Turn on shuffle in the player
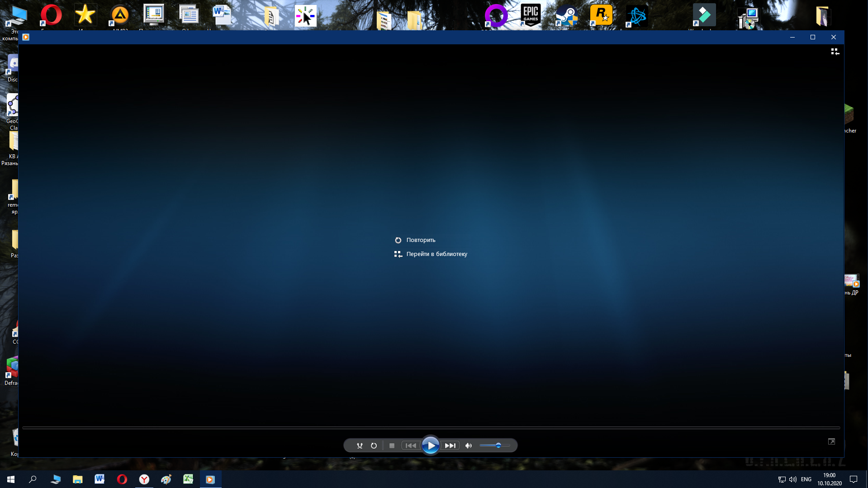The width and height of the screenshot is (868, 488). click(360, 445)
